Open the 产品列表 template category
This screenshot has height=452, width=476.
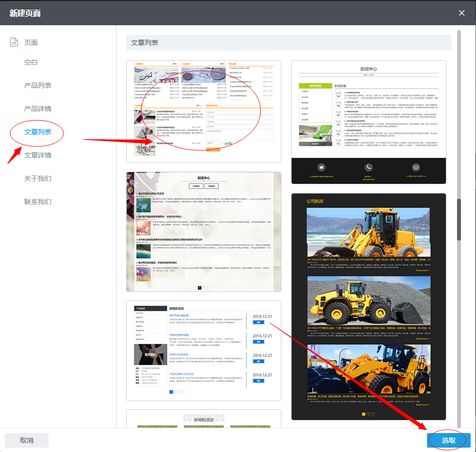[38, 85]
